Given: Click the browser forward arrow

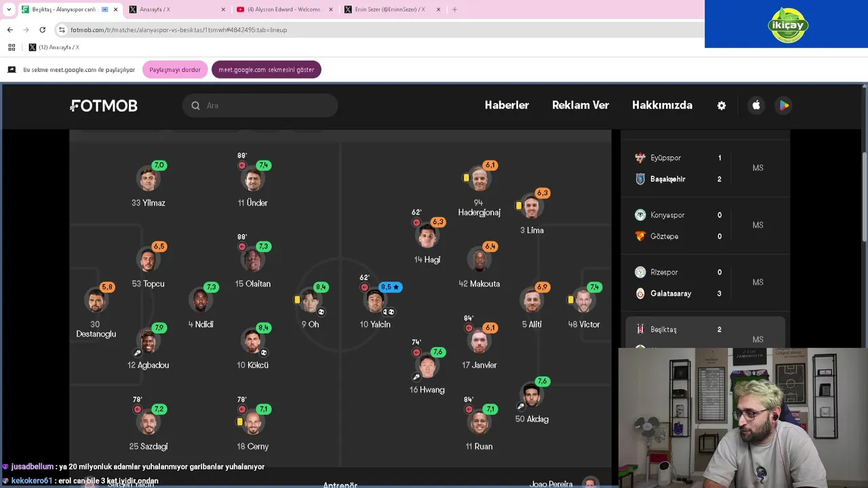Looking at the screenshot, I should point(26,30).
